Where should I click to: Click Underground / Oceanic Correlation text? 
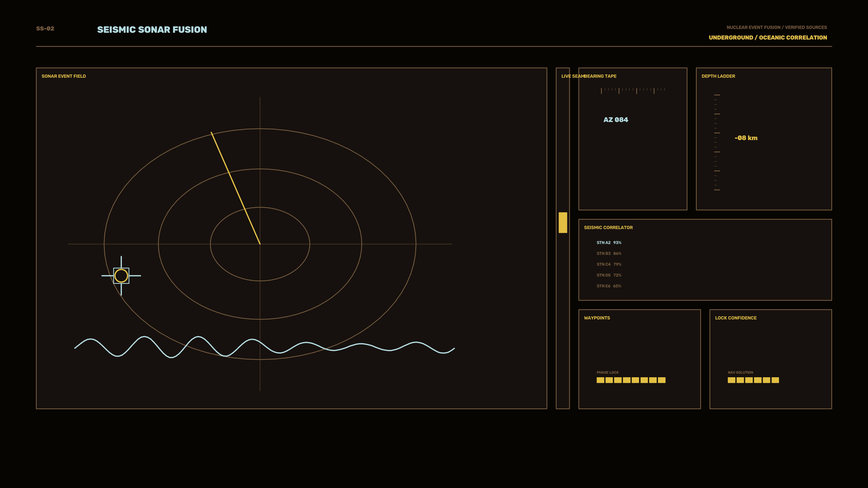[x=768, y=37]
